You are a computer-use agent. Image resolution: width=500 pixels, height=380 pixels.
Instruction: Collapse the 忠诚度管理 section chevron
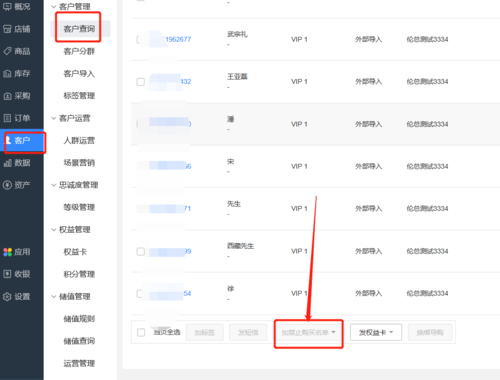(54, 185)
